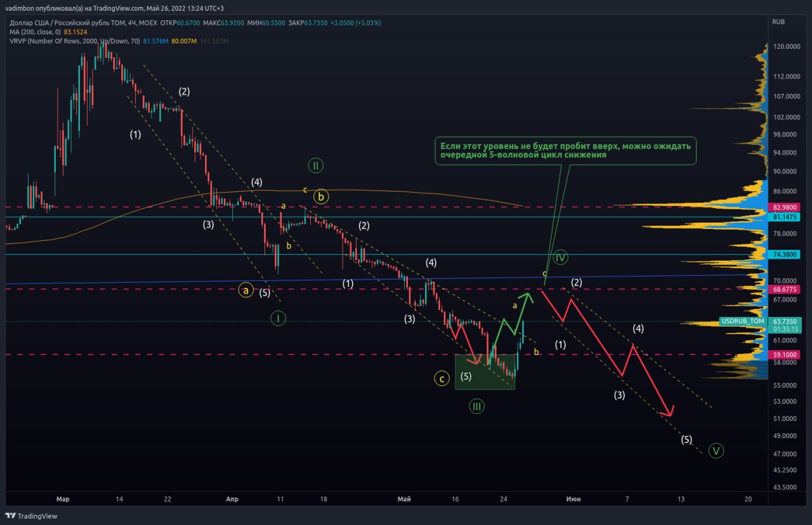Click the VRVP total volume 161.583M

[214, 41]
